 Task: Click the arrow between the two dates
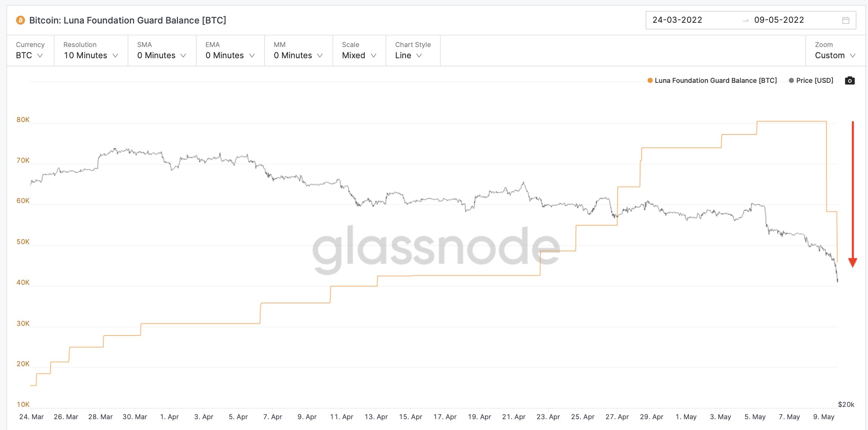(746, 21)
